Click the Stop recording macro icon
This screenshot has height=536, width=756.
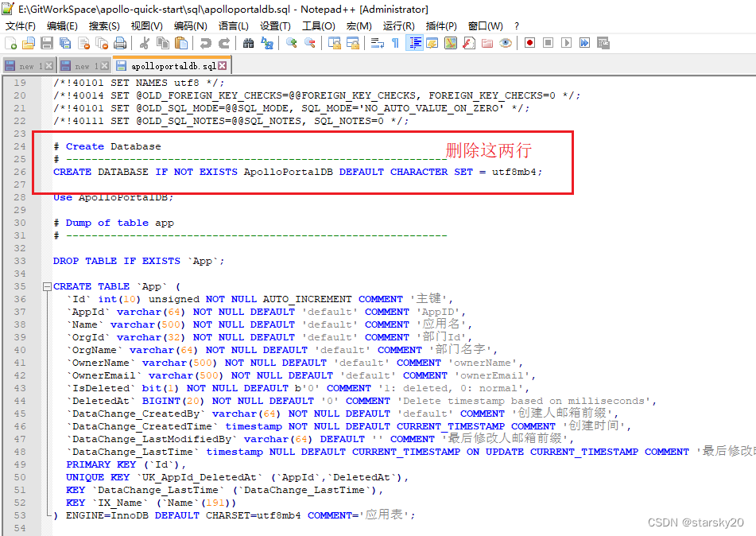(x=549, y=44)
